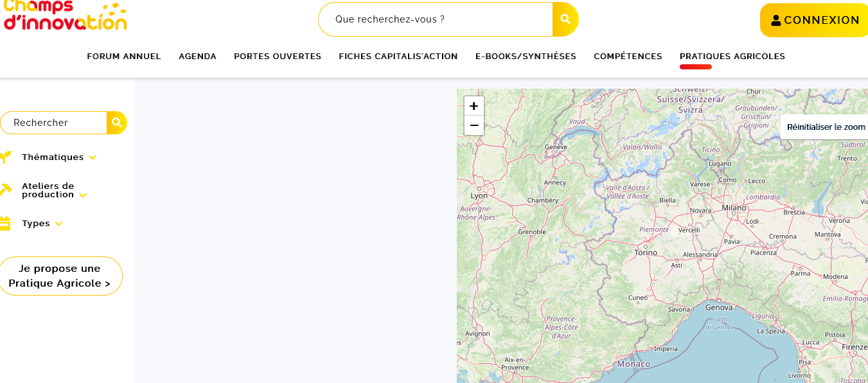Click Piacenza label on the map
Screen dimensions: 868x383
pos(763,253)
